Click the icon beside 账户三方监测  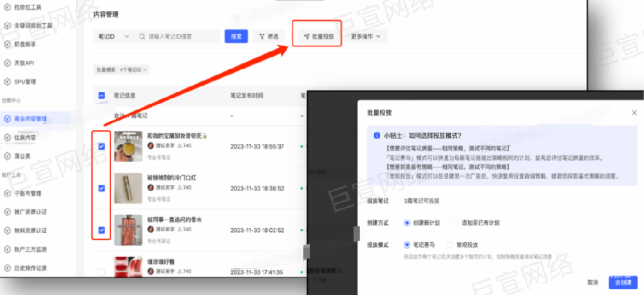click(x=7, y=249)
